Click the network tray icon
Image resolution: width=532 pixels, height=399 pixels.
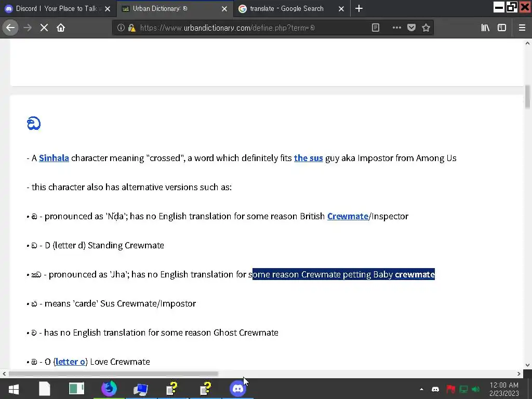pos(463,389)
